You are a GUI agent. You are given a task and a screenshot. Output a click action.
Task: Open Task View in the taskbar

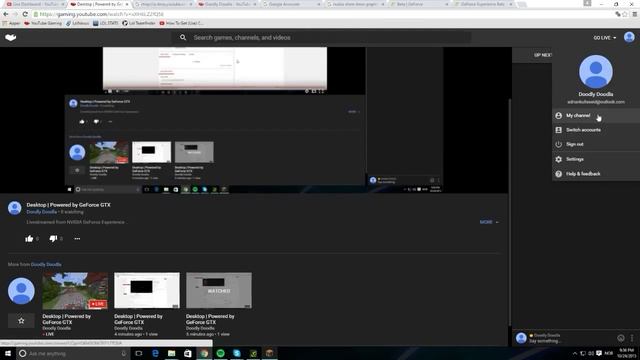pyautogui.click(x=139, y=353)
